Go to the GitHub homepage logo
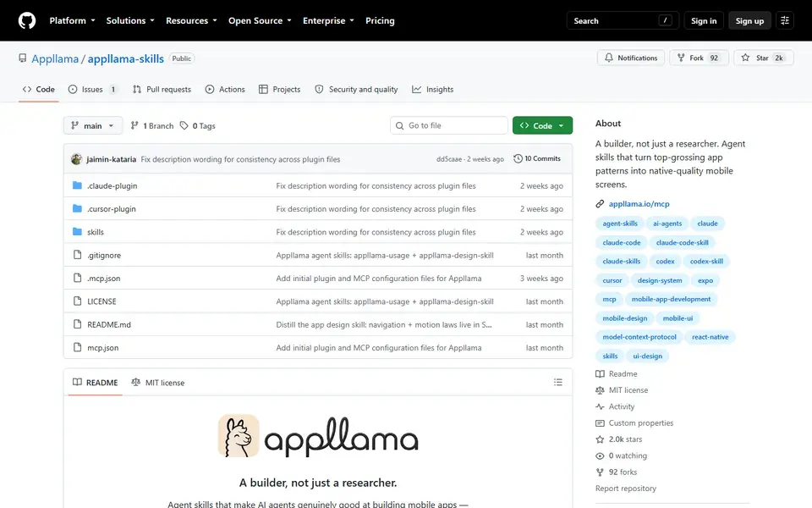Image resolution: width=812 pixels, height=508 pixels. pyautogui.click(x=27, y=20)
